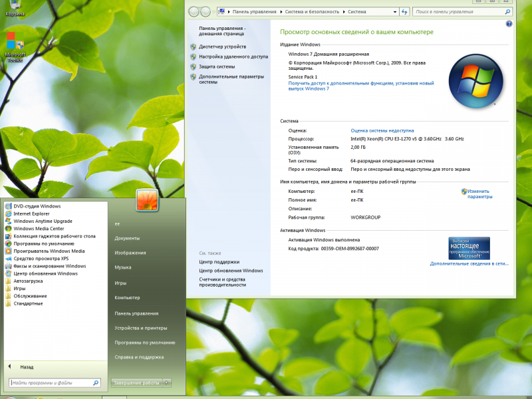This screenshot has width=532, height=399.
Task: Click the user account flower picture
Action: coord(147,200)
